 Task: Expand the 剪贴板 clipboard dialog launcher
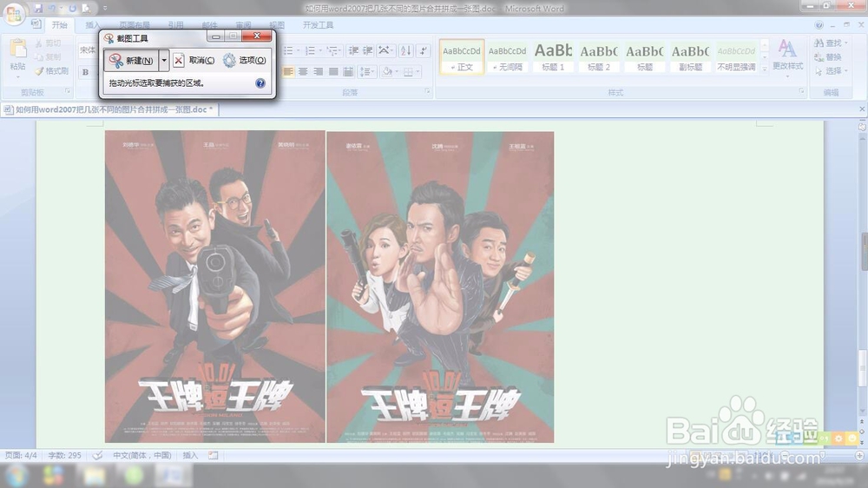tap(68, 91)
